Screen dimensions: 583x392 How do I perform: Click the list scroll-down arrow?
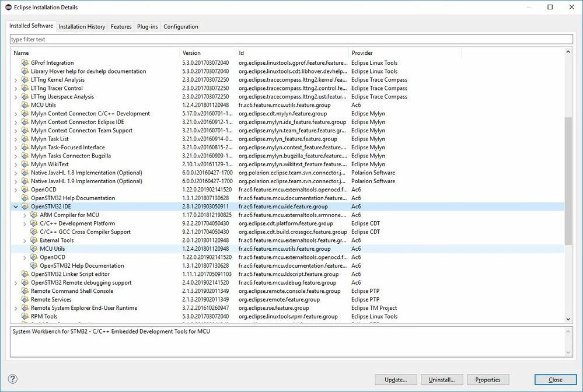[568, 319]
